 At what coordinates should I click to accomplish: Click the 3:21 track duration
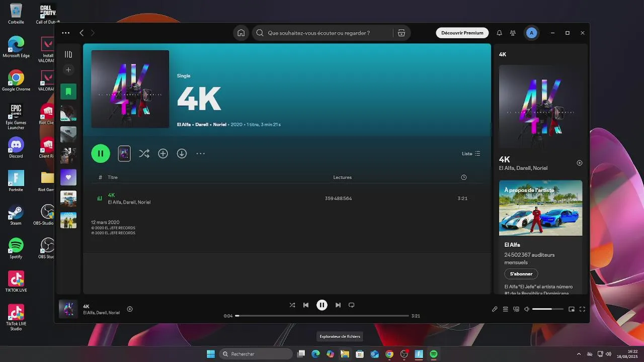462,199
